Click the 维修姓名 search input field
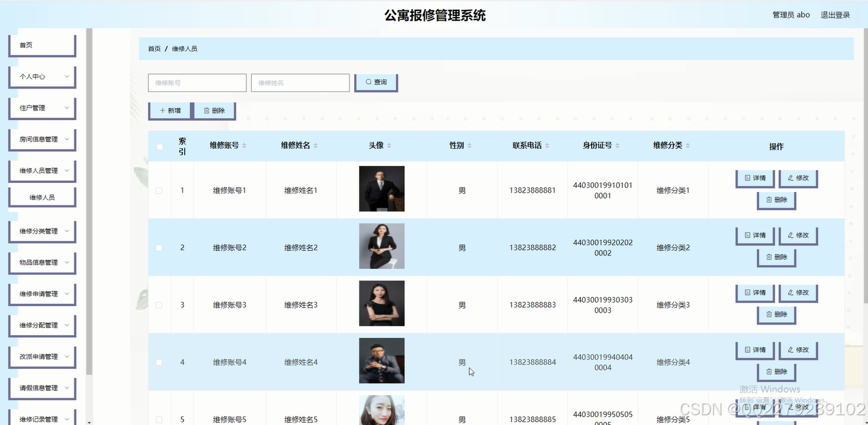The height and width of the screenshot is (425, 868). 299,82
